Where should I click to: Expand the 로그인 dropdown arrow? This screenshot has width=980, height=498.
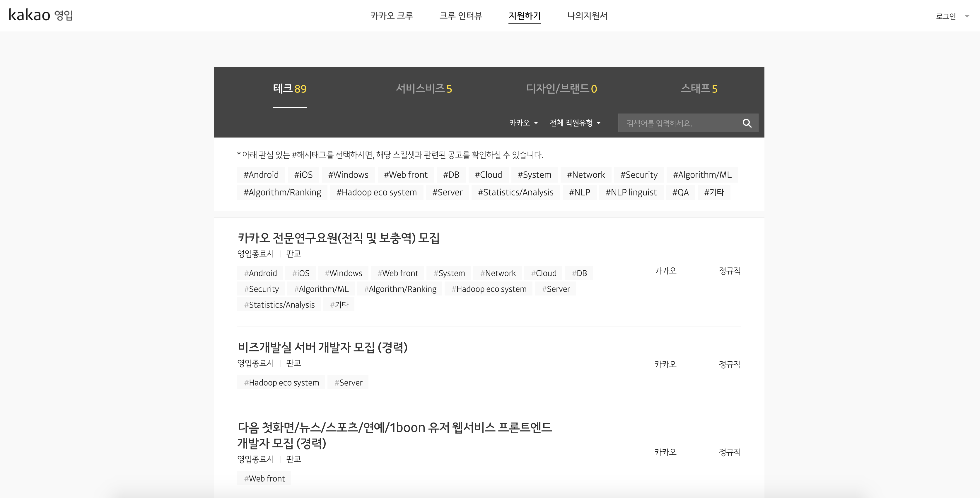pos(967,16)
